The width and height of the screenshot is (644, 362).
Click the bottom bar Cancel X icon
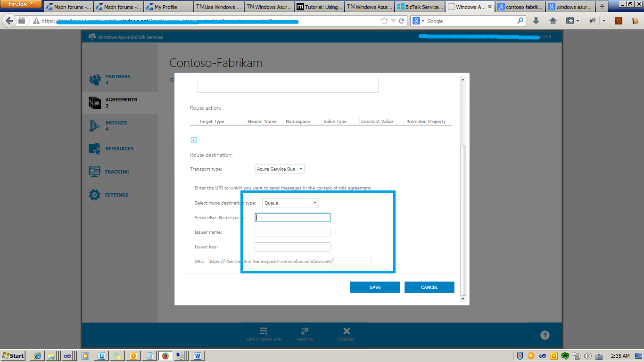coord(347,331)
